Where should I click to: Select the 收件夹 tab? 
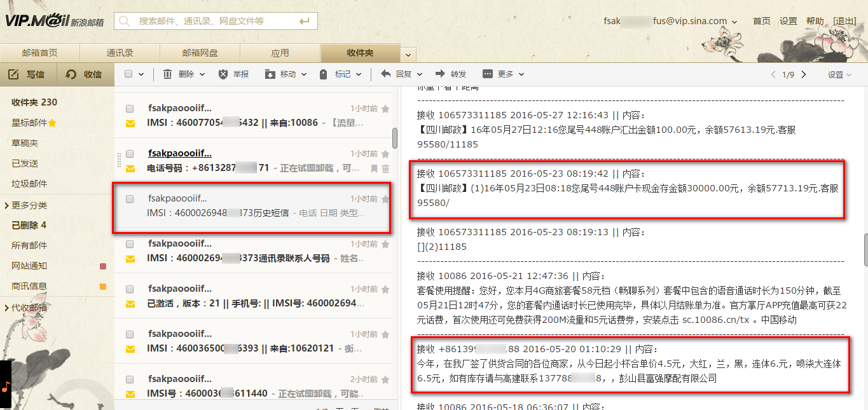[x=360, y=53]
